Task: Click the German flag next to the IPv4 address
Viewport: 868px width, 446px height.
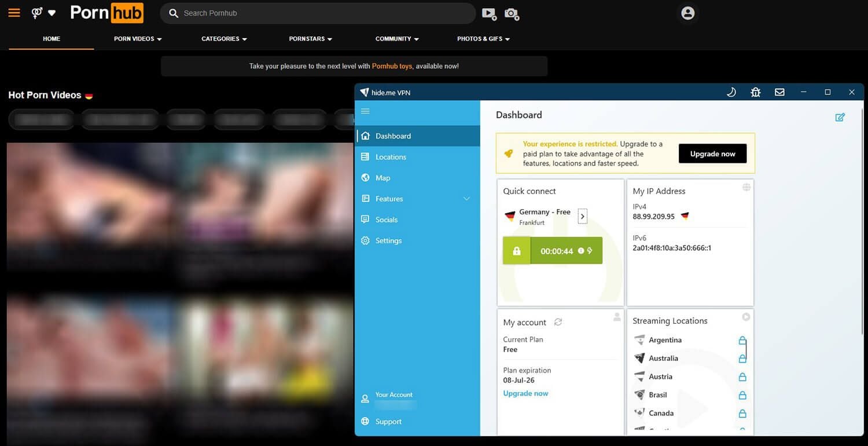Action: [x=685, y=216]
